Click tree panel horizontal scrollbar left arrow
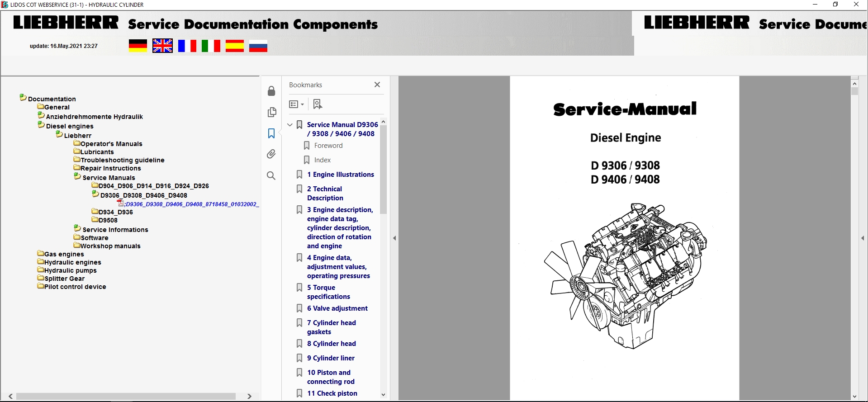The width and height of the screenshot is (868, 402). point(11,396)
